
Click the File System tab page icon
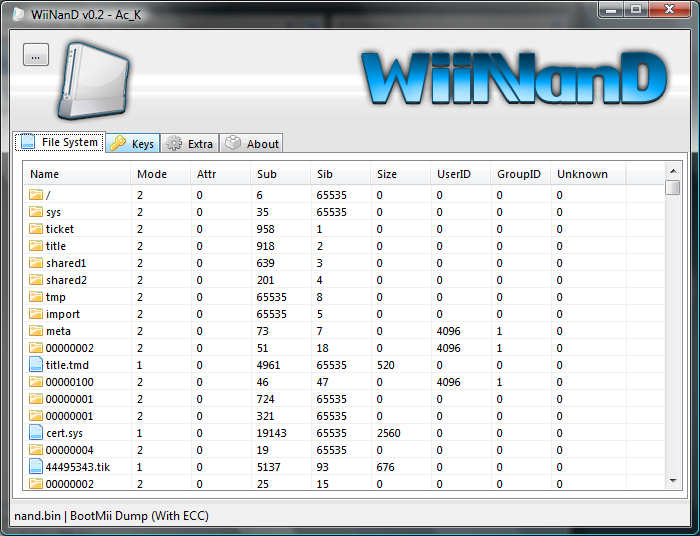click(x=28, y=141)
